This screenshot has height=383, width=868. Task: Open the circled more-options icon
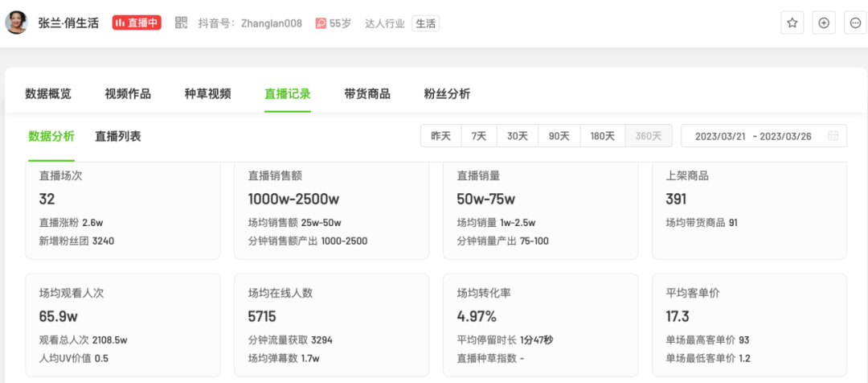(x=855, y=23)
